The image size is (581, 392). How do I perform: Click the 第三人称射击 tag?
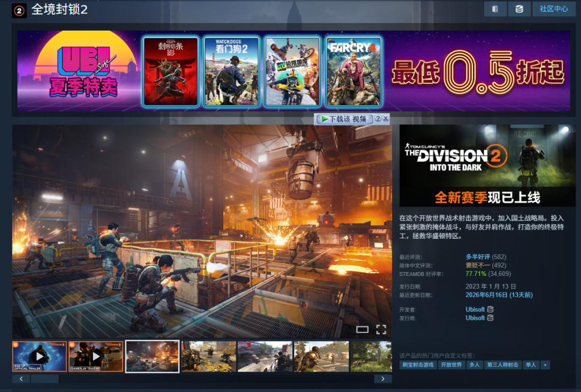point(502,365)
